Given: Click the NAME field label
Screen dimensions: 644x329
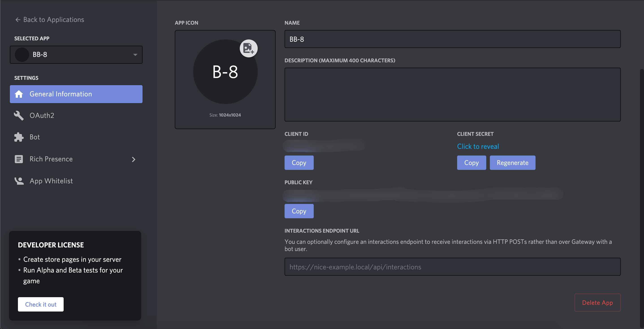Looking at the screenshot, I should (292, 23).
